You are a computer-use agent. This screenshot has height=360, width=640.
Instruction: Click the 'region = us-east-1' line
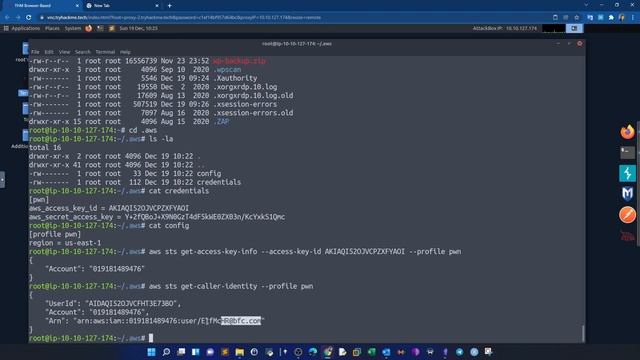65,243
